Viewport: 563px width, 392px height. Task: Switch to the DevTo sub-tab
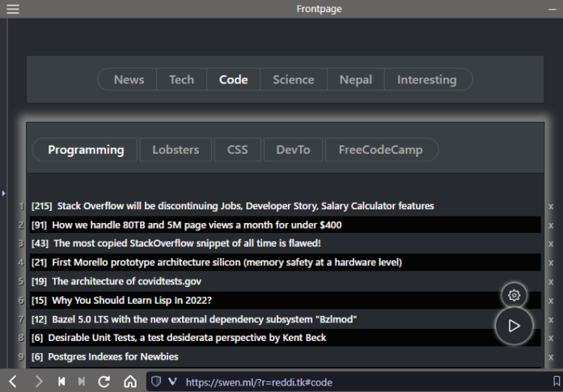pos(293,150)
